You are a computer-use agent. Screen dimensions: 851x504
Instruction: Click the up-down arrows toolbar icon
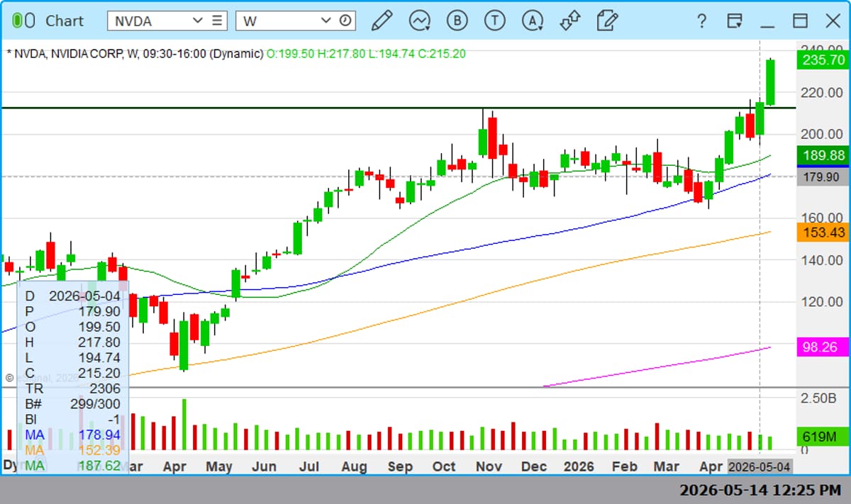coord(569,21)
